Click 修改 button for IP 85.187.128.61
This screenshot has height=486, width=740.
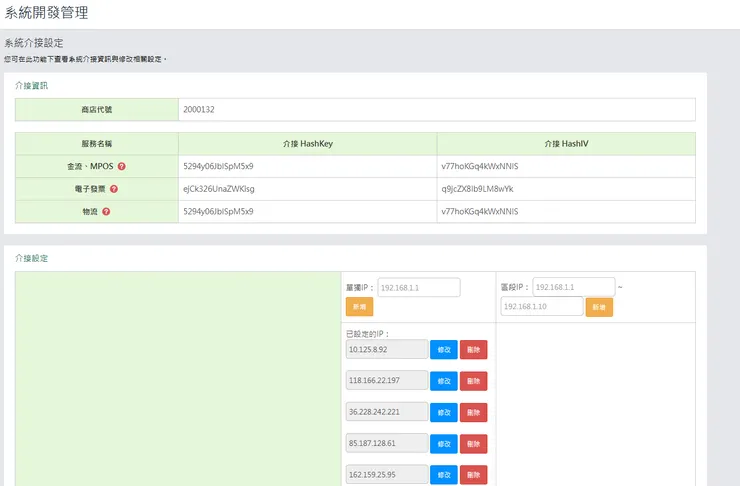coord(444,444)
